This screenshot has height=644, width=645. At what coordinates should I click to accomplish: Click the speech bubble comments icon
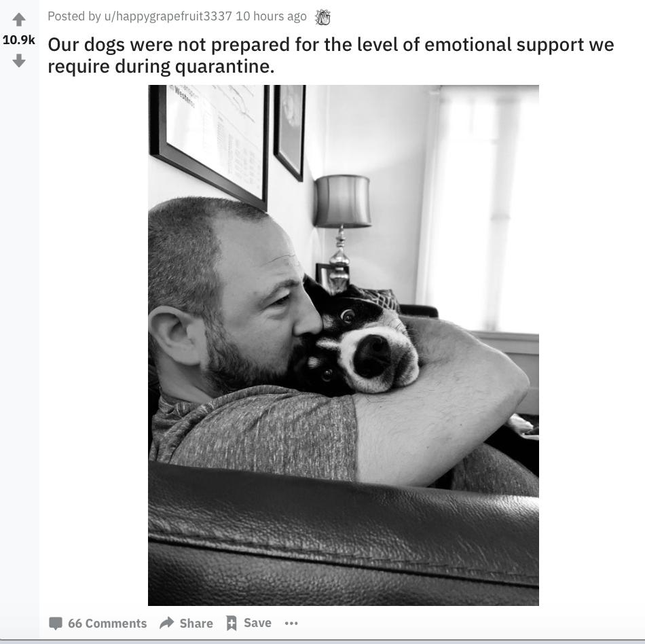click(x=56, y=623)
